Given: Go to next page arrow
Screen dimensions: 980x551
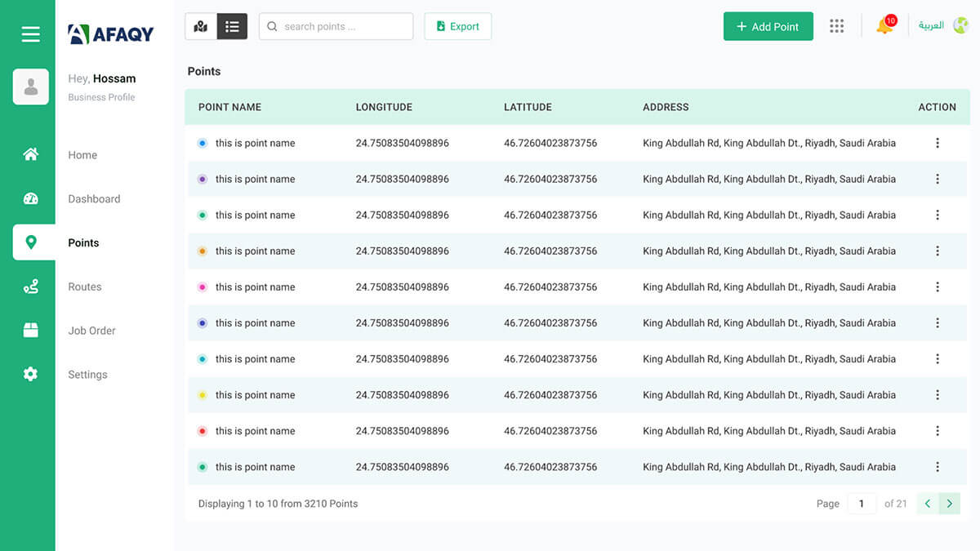Looking at the screenshot, I should pos(949,504).
